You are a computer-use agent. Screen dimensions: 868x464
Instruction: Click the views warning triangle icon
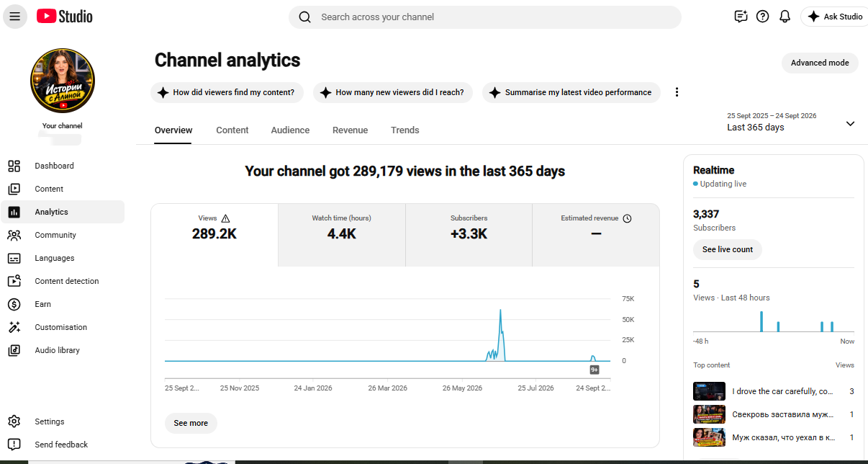[x=225, y=218]
